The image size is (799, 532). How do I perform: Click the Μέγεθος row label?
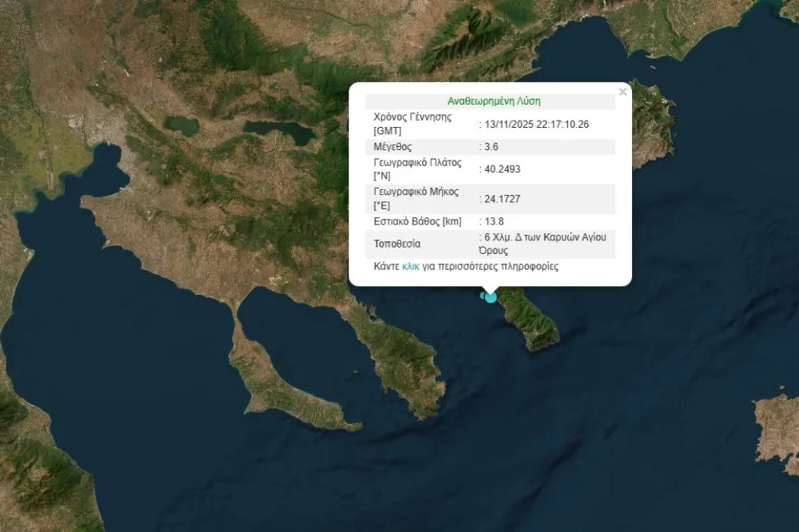pyautogui.click(x=392, y=147)
